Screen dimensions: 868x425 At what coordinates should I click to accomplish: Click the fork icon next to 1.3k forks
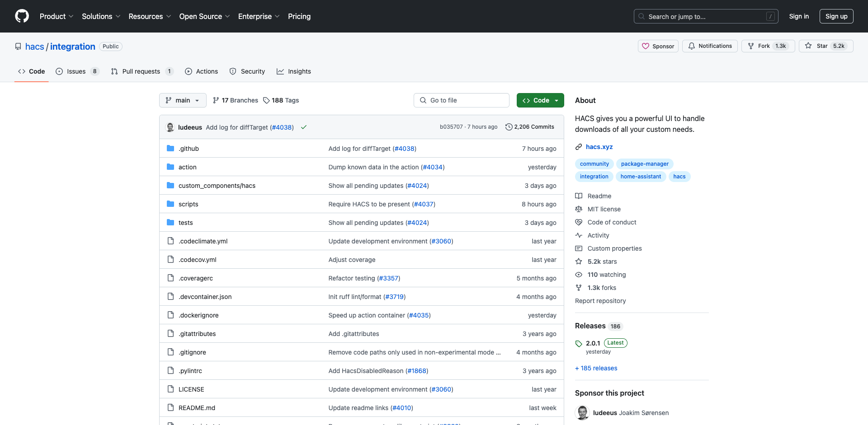tap(579, 288)
